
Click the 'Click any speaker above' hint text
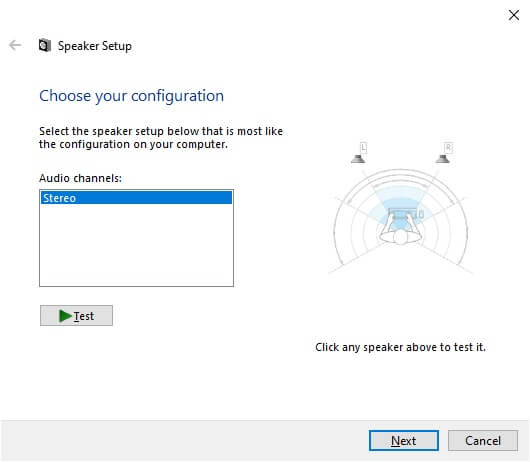401,347
